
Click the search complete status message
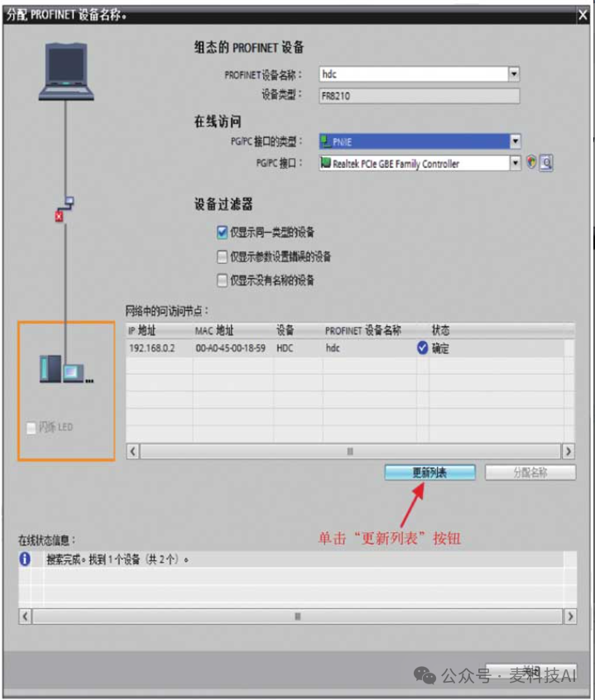tap(118, 559)
